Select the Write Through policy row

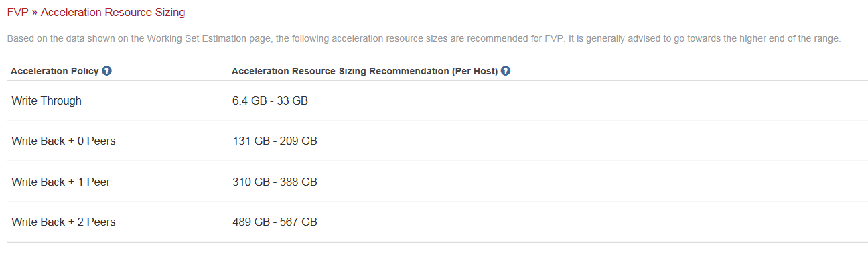coord(47,101)
